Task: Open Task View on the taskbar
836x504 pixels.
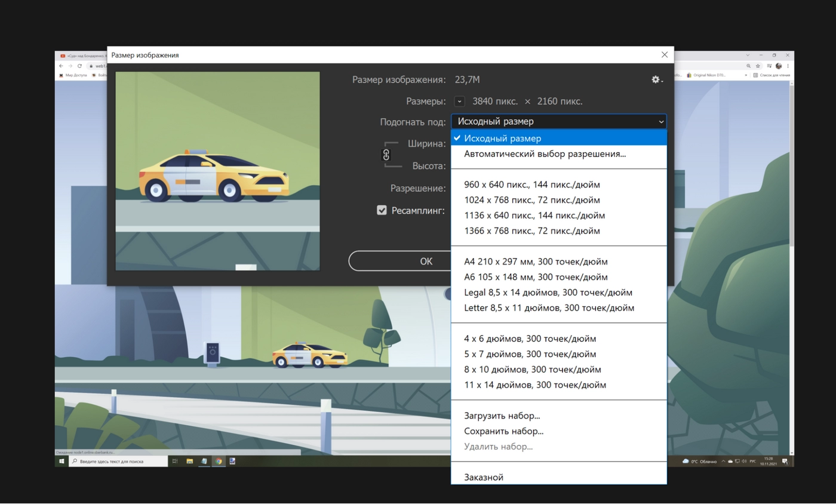Action: 175,461
